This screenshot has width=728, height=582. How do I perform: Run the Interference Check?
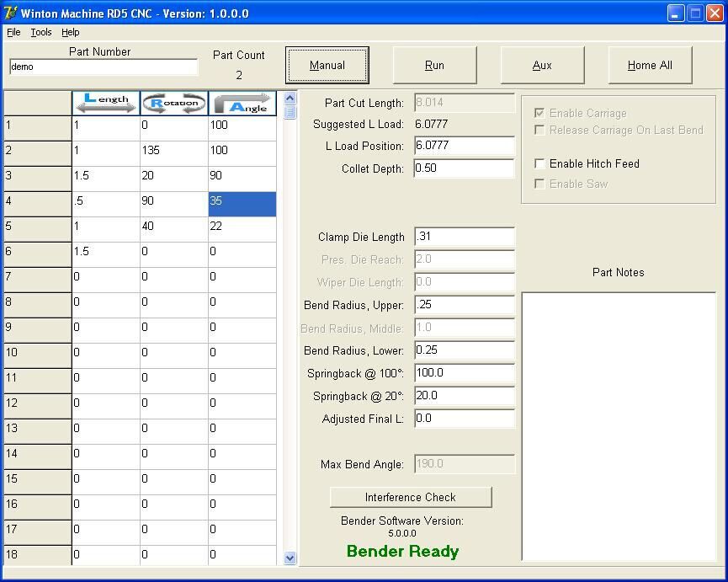[411, 497]
